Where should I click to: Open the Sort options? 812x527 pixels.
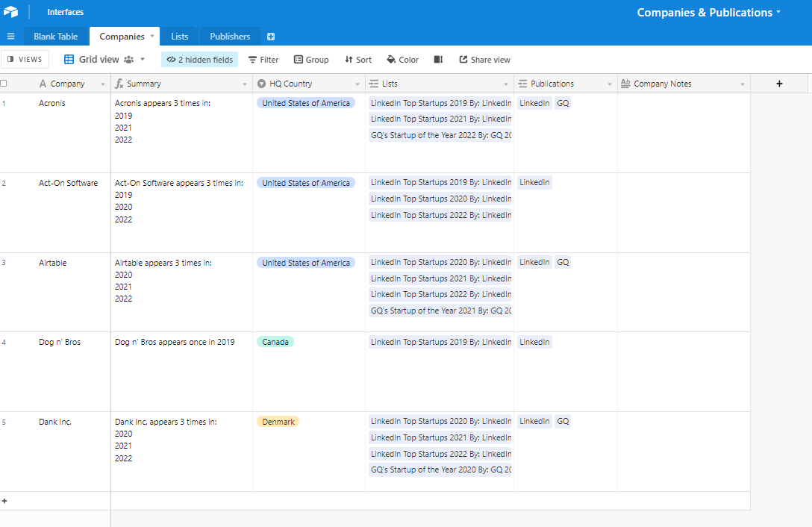click(x=358, y=60)
